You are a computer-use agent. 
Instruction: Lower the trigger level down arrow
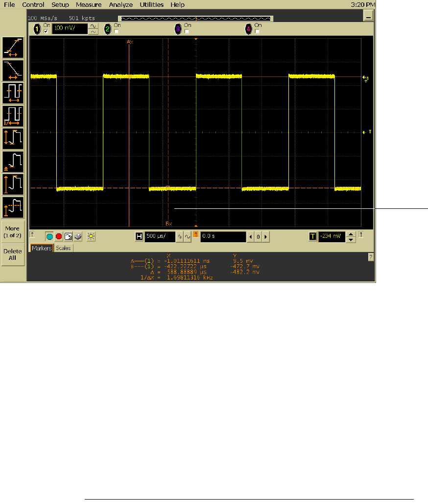pos(351,240)
